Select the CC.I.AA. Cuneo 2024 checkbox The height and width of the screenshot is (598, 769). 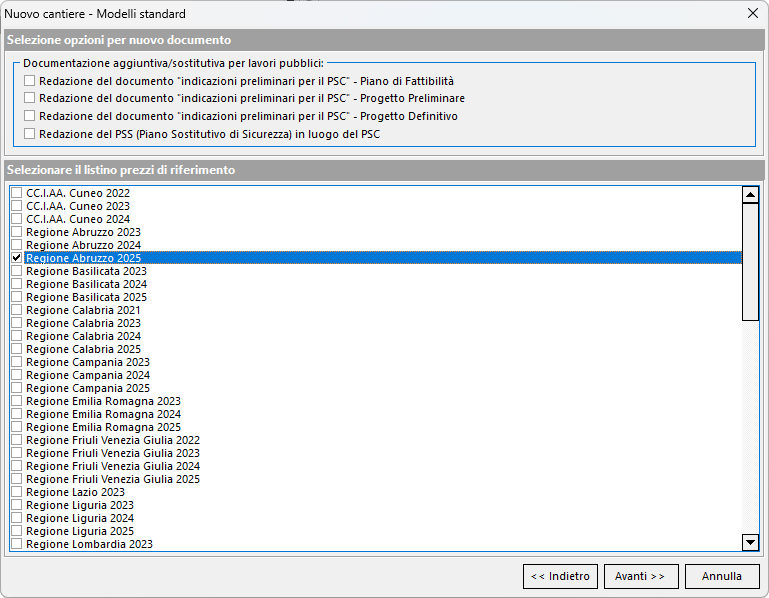[x=16, y=219]
